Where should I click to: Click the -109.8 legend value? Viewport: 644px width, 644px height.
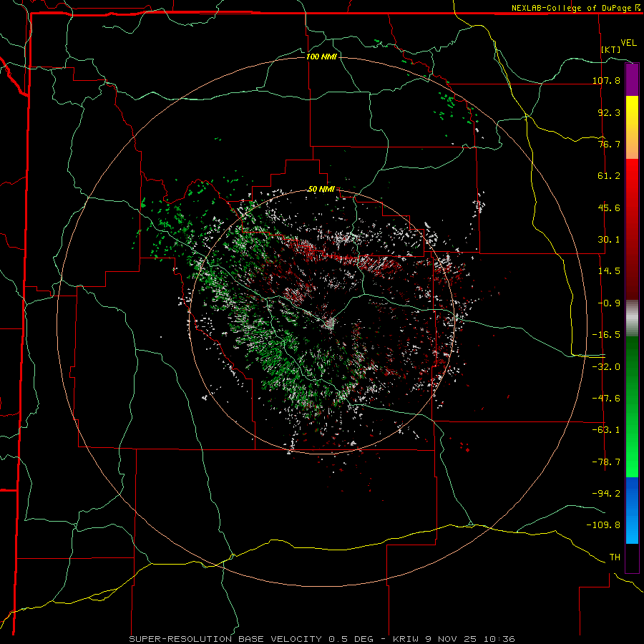603,525
